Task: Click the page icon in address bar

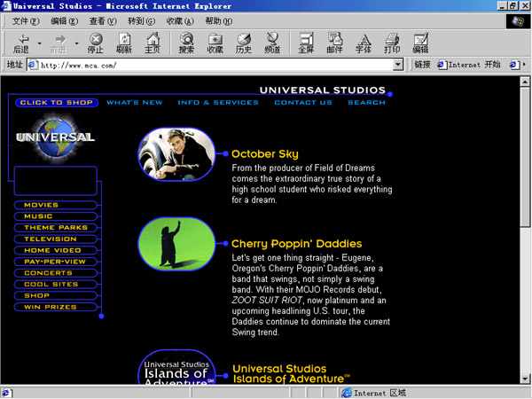Action: pyautogui.click(x=33, y=65)
